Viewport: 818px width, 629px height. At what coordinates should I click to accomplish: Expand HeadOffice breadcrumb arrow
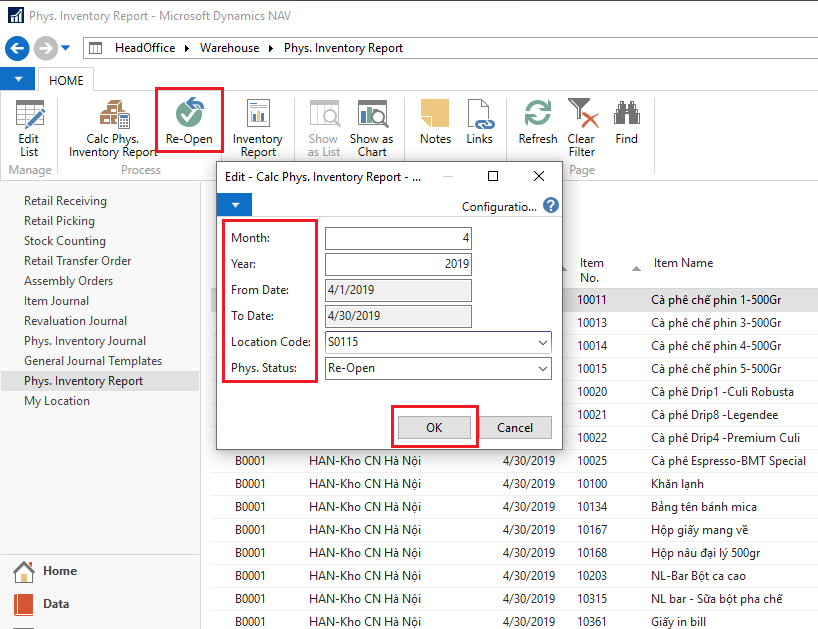(187, 49)
